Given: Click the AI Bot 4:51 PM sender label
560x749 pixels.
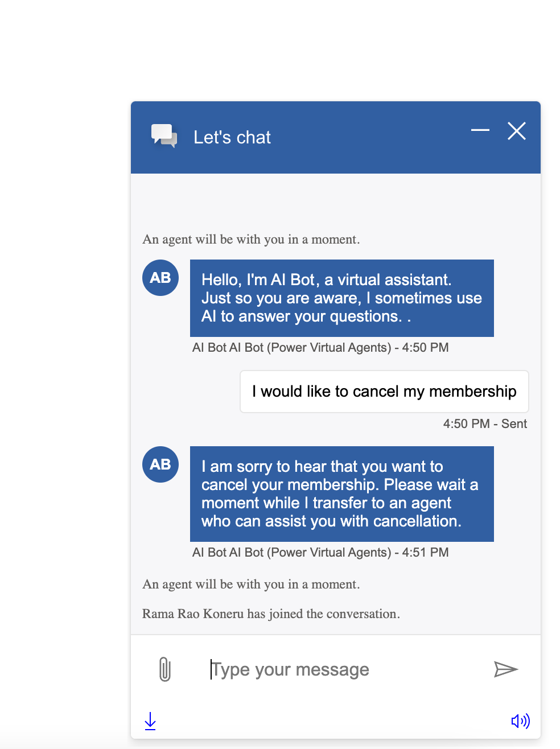Looking at the screenshot, I should [320, 553].
